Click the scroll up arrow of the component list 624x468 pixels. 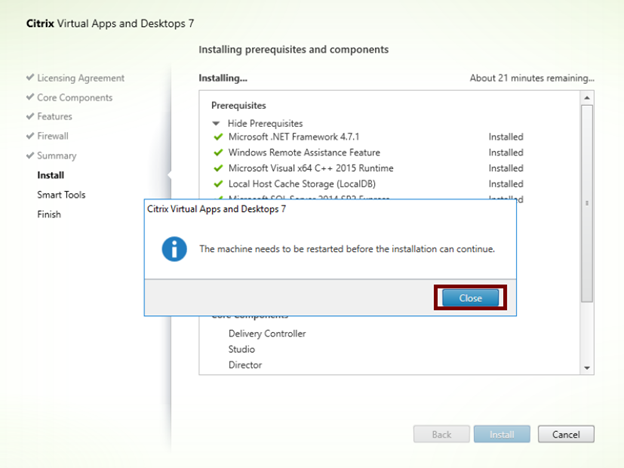[x=587, y=98]
